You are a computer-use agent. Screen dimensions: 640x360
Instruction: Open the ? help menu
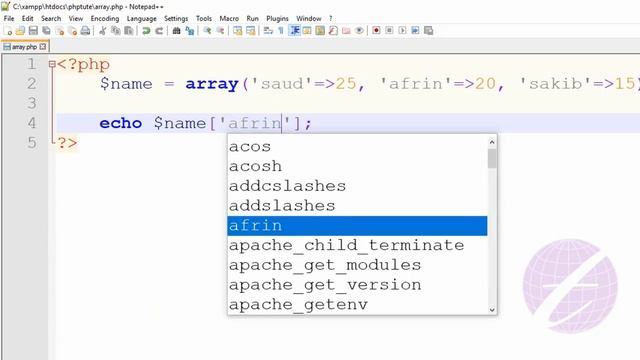point(331,18)
